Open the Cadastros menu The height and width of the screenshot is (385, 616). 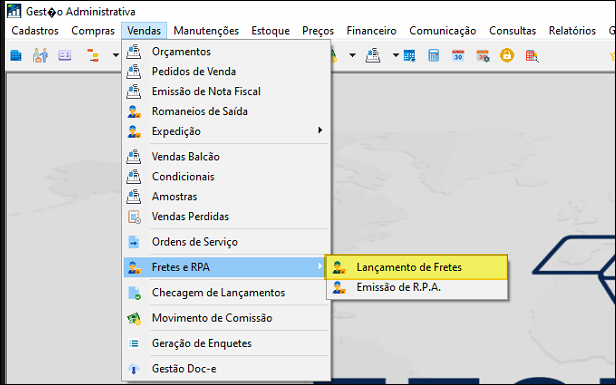tap(35, 31)
